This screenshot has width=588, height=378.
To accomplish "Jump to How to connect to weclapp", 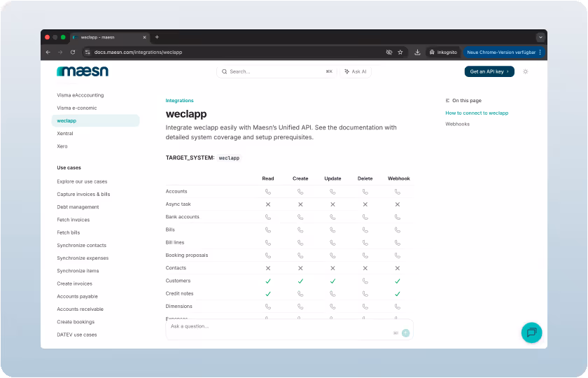I will [477, 113].
